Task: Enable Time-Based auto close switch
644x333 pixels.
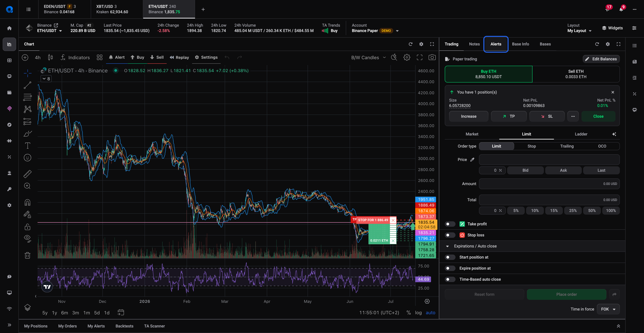Action: pyautogui.click(x=450, y=279)
